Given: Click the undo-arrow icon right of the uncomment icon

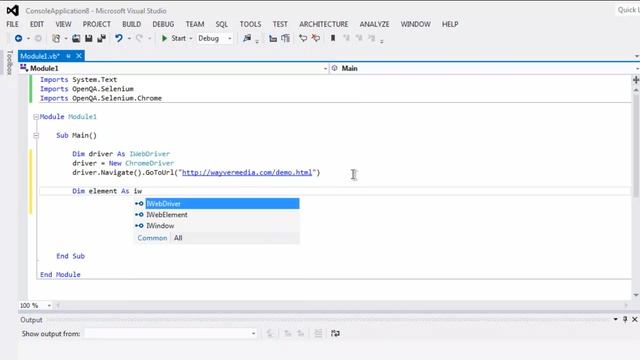Looking at the screenshot, I should click(x=303, y=38).
